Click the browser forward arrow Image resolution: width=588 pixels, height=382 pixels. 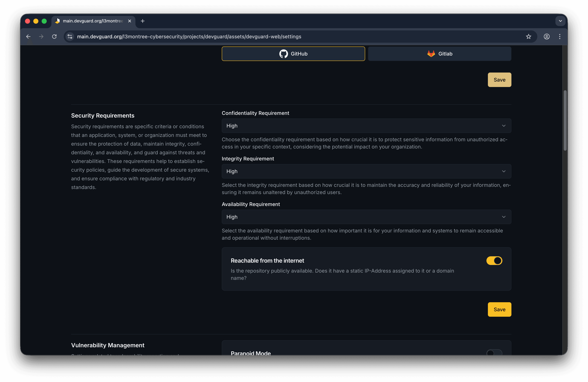coord(41,37)
